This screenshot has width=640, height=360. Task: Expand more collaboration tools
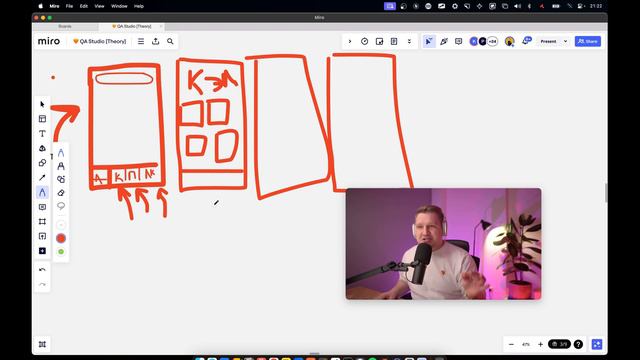pos(409,41)
